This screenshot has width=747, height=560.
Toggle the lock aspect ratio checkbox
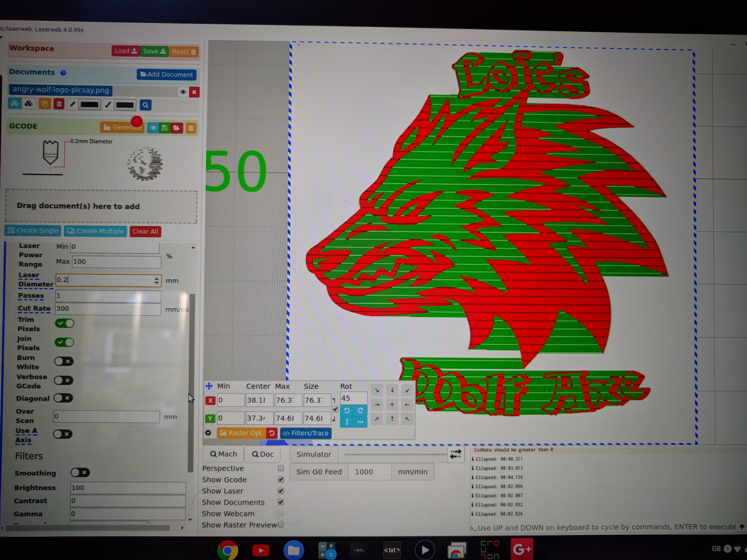(x=335, y=409)
